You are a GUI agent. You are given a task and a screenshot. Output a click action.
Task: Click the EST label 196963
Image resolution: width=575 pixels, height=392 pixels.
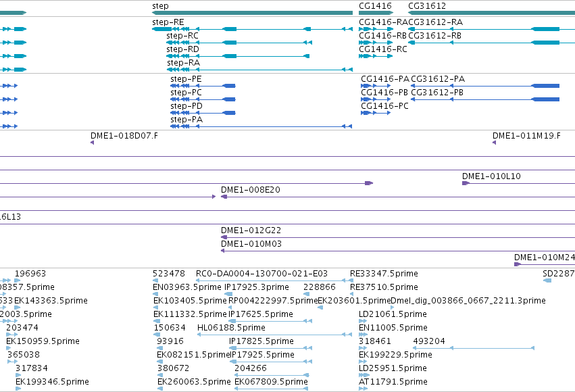click(30, 274)
